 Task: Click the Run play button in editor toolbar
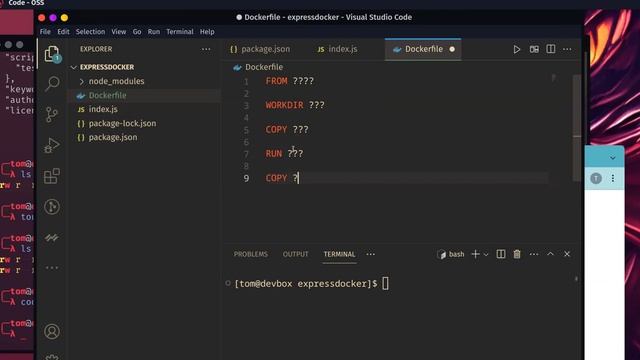517,49
